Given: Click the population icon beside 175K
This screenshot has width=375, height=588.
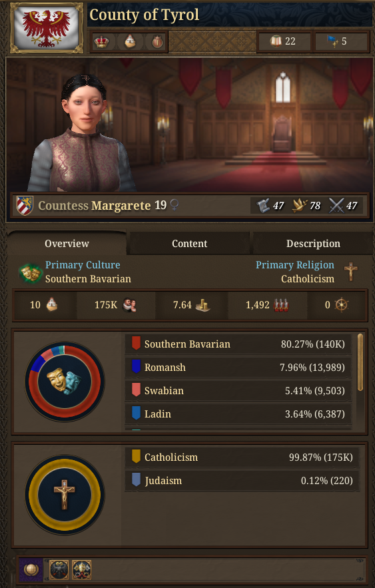Looking at the screenshot, I should (129, 305).
